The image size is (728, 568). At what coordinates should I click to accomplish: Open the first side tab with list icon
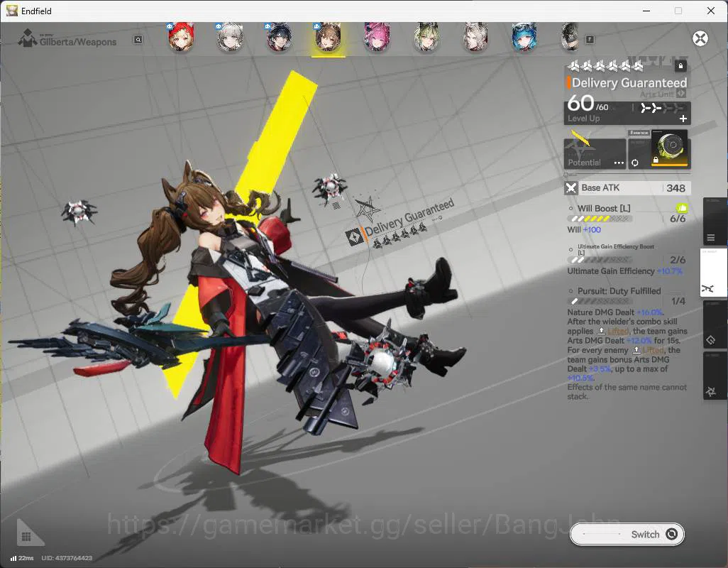tap(714, 222)
